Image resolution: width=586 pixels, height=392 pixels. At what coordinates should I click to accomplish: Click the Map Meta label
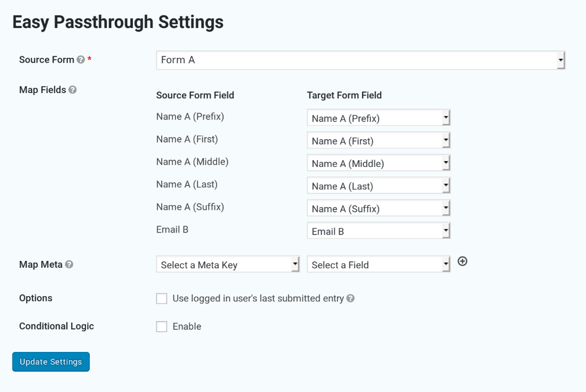pyautogui.click(x=41, y=265)
